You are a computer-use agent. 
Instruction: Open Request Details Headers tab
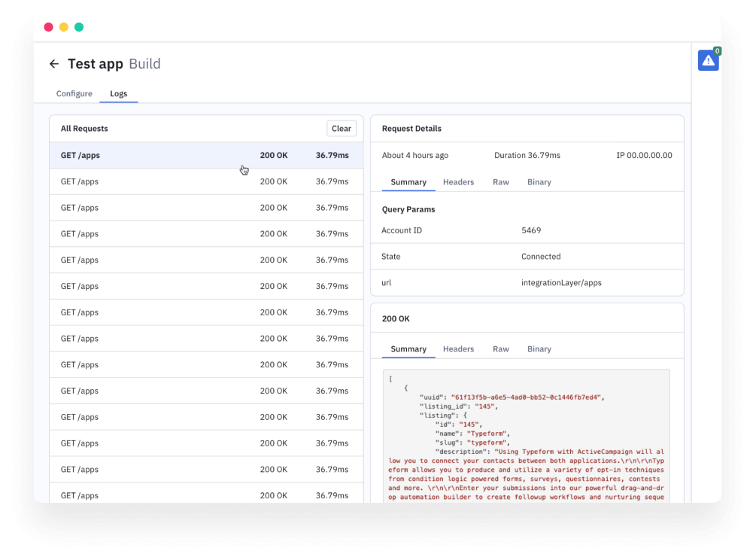[x=459, y=182]
